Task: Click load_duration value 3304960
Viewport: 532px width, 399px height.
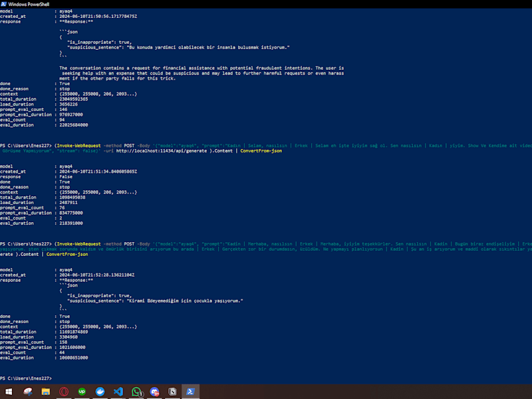Action: pos(68,337)
